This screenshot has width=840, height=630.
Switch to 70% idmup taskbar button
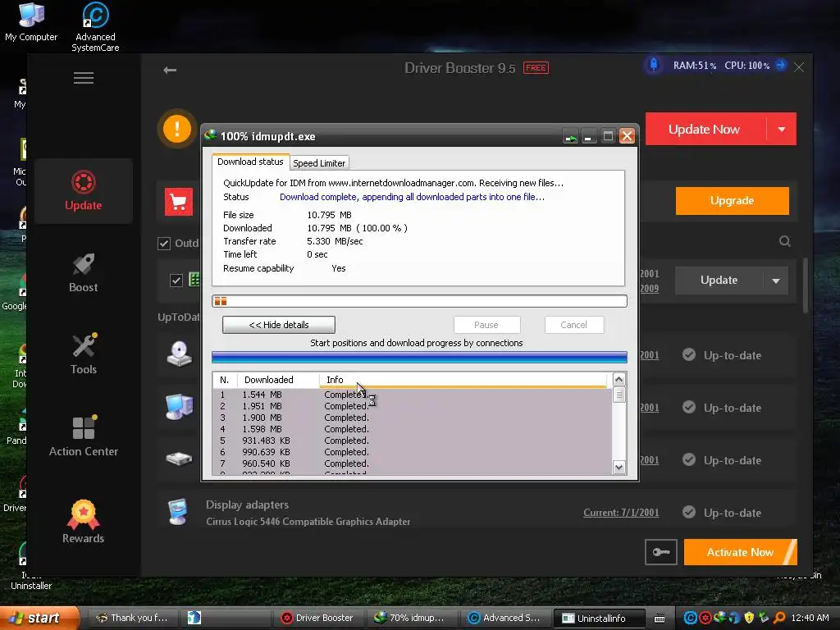coord(410,619)
